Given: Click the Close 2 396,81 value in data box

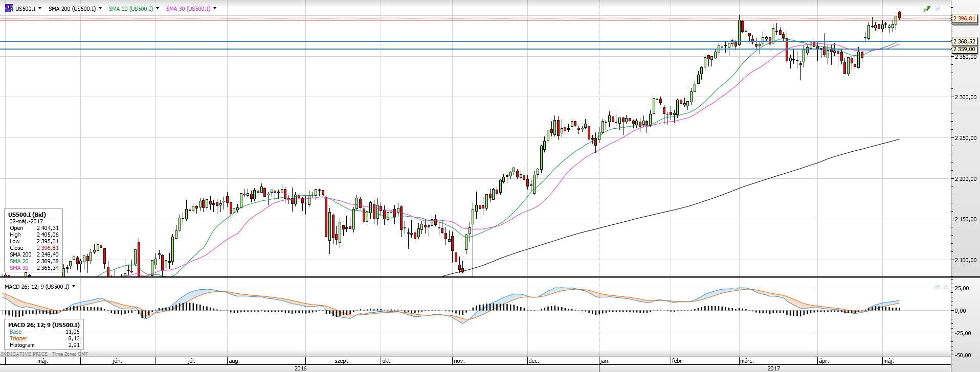Looking at the screenshot, I should [48, 248].
